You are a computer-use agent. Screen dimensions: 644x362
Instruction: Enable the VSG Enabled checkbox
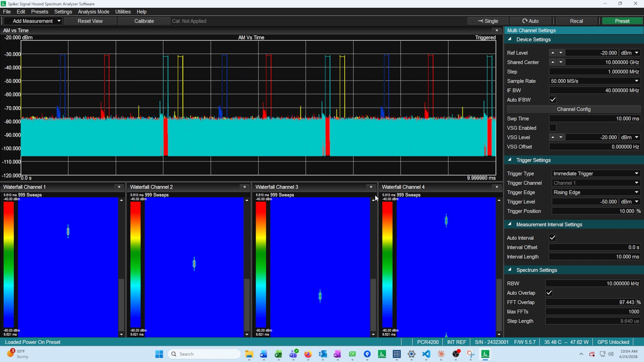coord(553,128)
